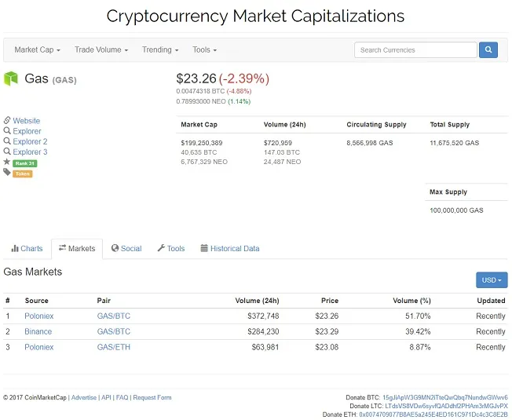Open the Binance GAS/BTC pair link
512x420 pixels.
click(x=114, y=331)
